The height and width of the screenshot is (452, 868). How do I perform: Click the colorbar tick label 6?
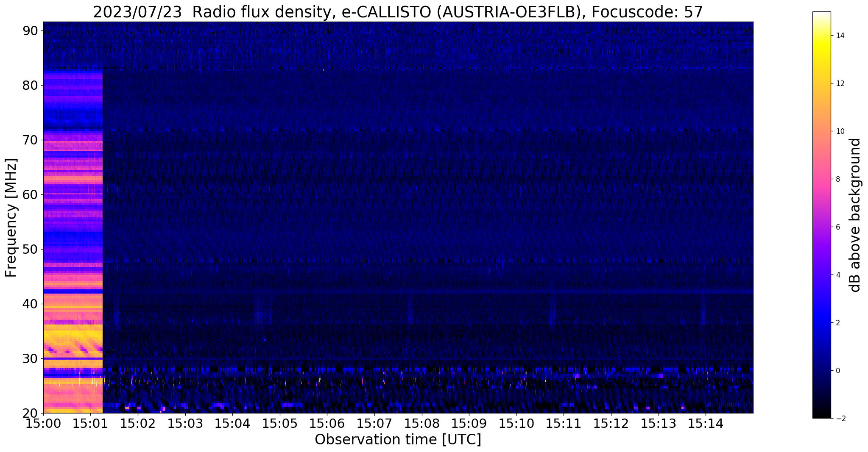coord(837,227)
